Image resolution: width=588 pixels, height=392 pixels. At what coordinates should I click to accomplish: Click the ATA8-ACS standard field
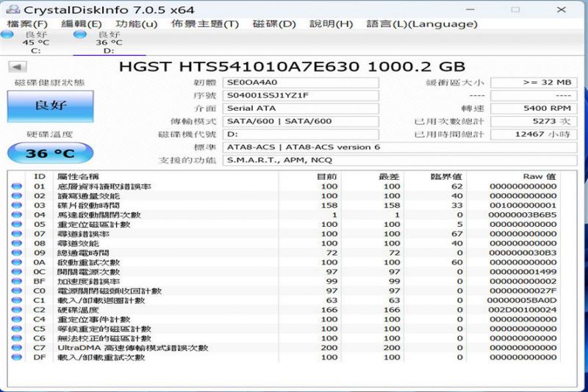pyautogui.click(x=400, y=147)
